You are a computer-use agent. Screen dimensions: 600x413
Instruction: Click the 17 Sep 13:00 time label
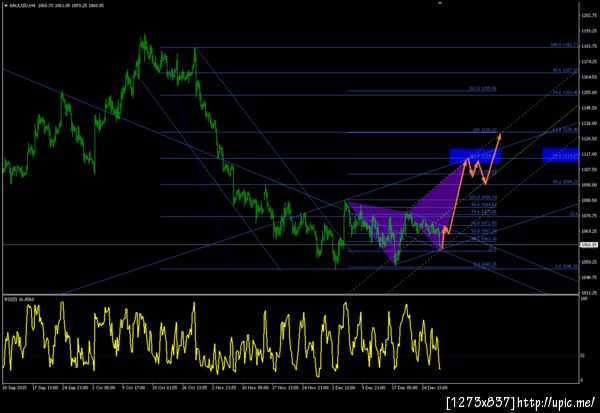[x=45, y=388]
